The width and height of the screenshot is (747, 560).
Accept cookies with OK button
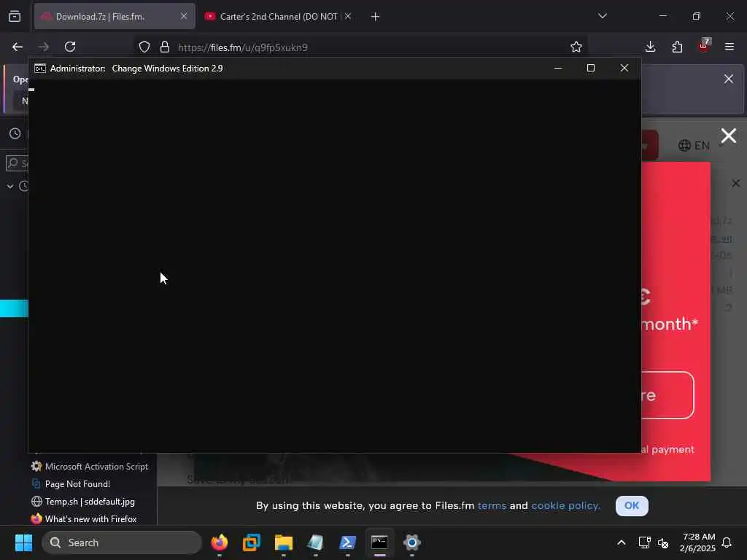click(x=632, y=506)
